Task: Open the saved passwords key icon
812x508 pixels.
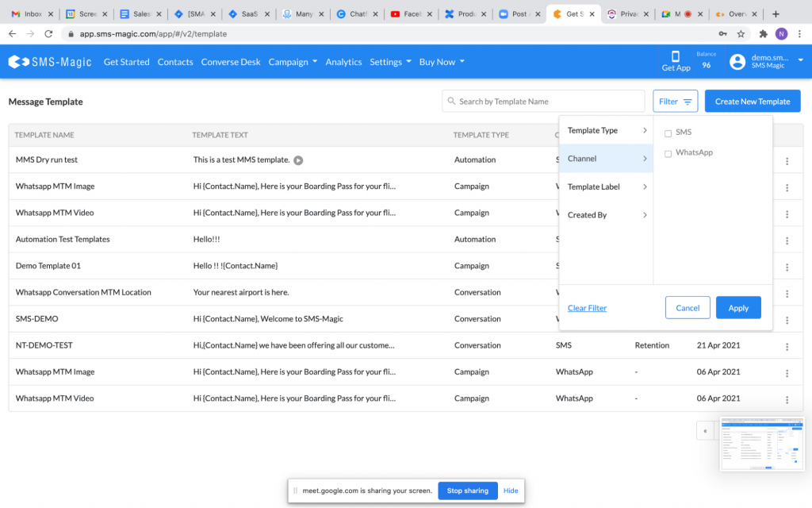Action: tap(722, 33)
